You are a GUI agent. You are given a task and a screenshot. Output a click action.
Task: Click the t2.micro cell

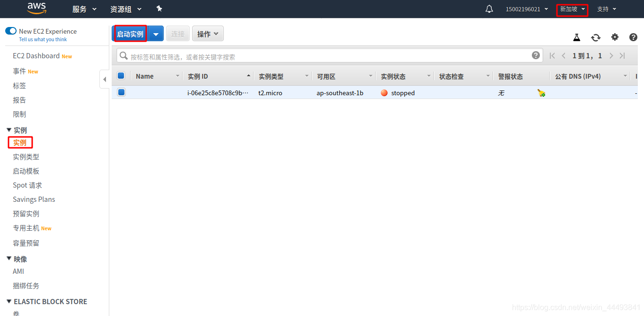tap(270, 93)
